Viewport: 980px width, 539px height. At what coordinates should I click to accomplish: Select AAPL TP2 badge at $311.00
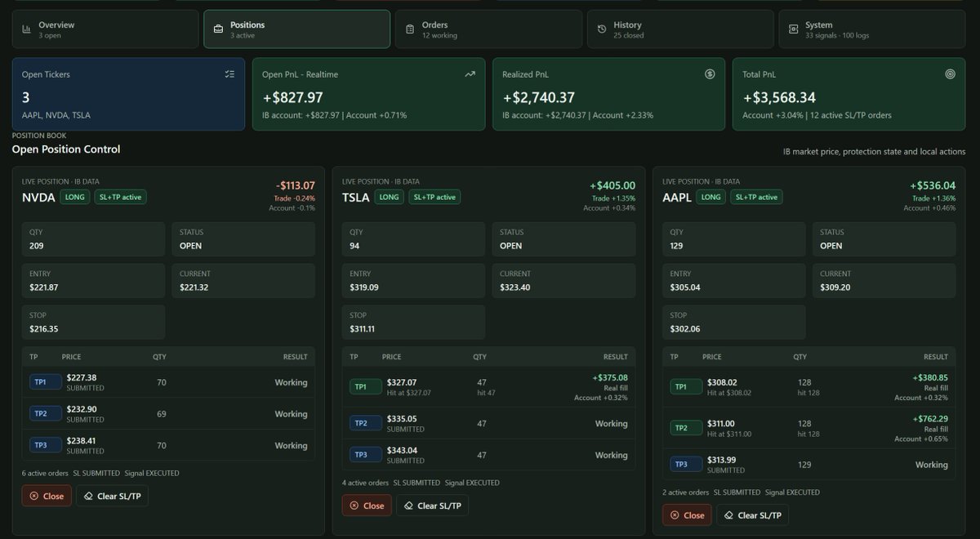pyautogui.click(x=686, y=428)
